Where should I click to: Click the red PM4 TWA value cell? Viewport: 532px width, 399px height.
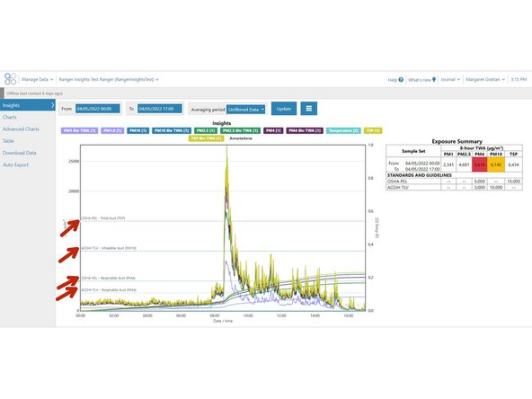click(x=479, y=164)
